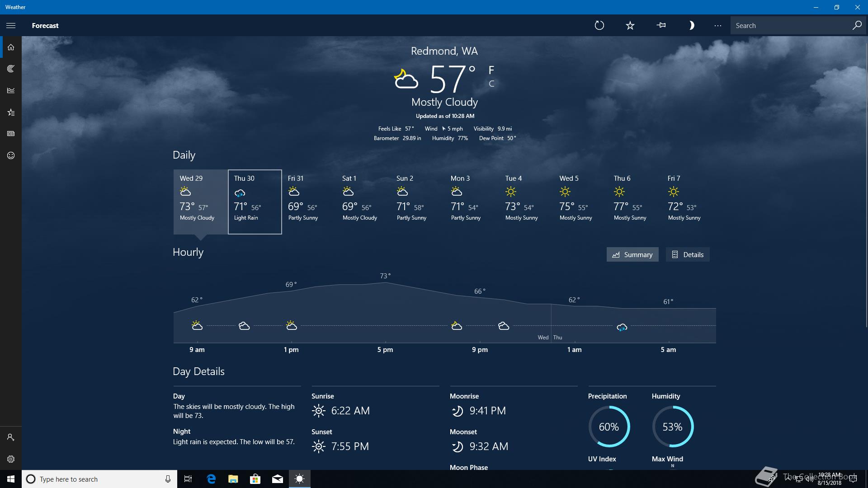Refresh the weather forecast
The width and height of the screenshot is (868, 488).
tap(599, 25)
